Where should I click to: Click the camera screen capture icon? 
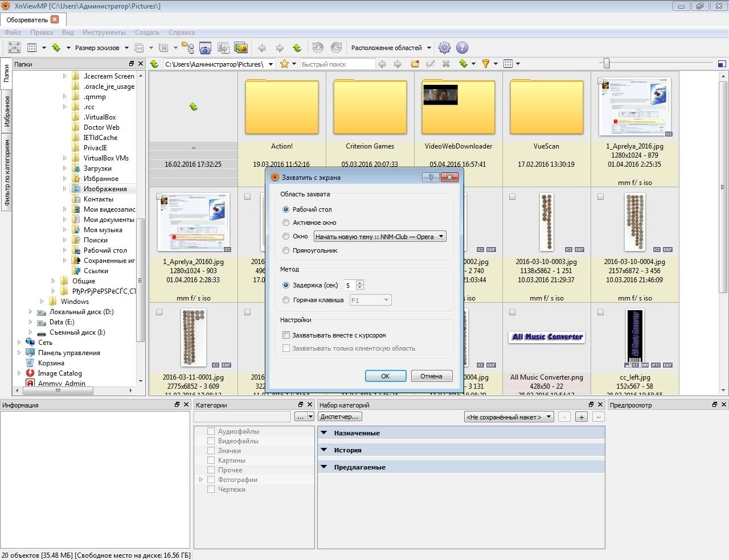click(206, 48)
